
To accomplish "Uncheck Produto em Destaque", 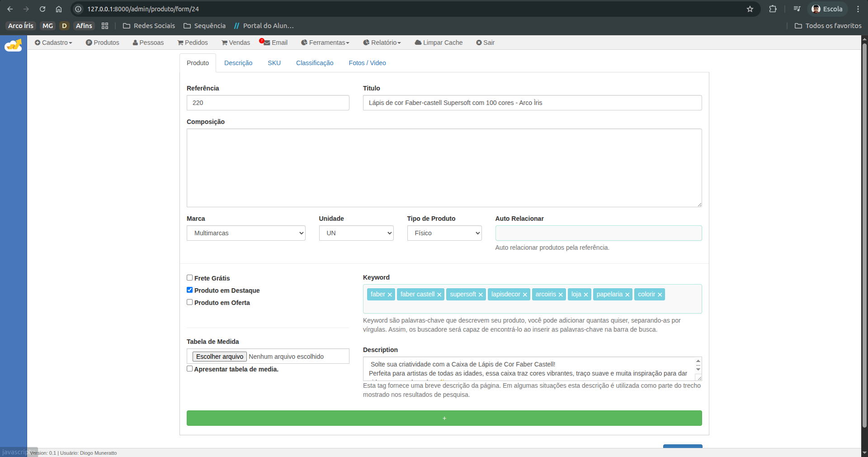I will [190, 290].
